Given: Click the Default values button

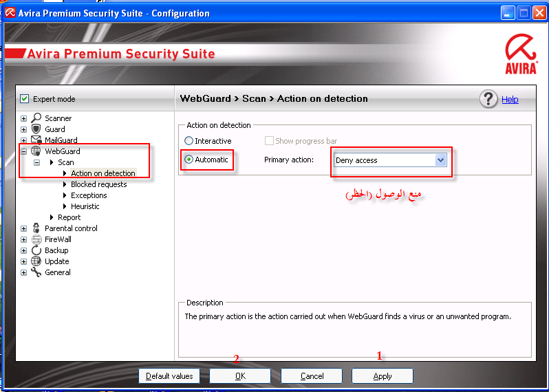Looking at the screenshot, I should point(169,376).
